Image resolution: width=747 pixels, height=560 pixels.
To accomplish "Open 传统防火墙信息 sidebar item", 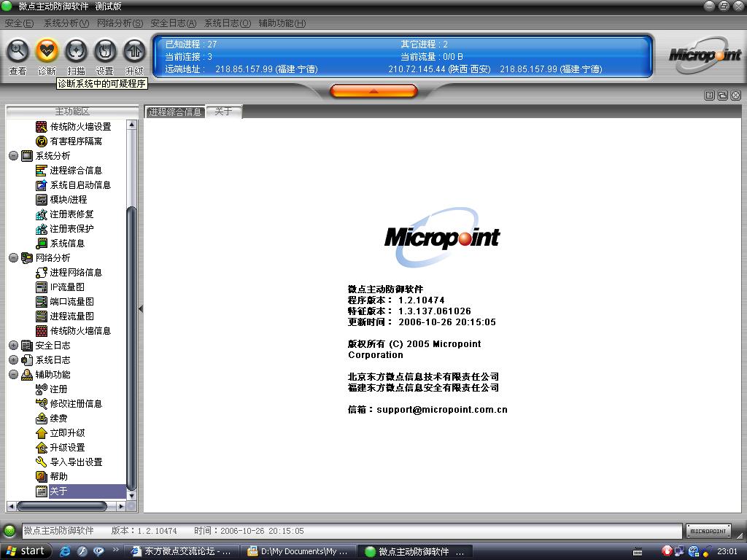I will point(74,331).
